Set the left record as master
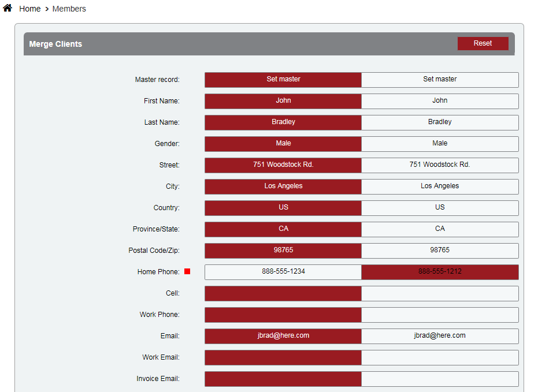Image resolution: width=538 pixels, height=392 pixels. coord(283,80)
